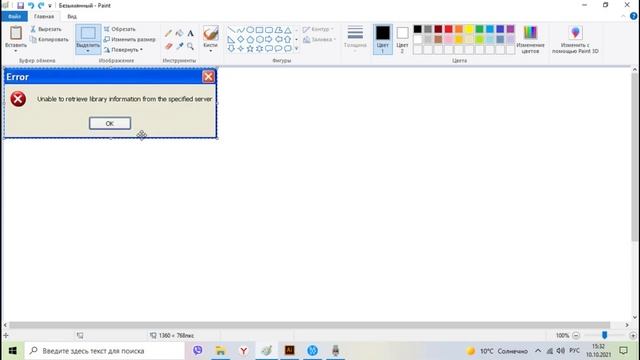Viewport: 640px width, 360px height.
Task: Choose the Diamond shape
Action: pos(240,39)
